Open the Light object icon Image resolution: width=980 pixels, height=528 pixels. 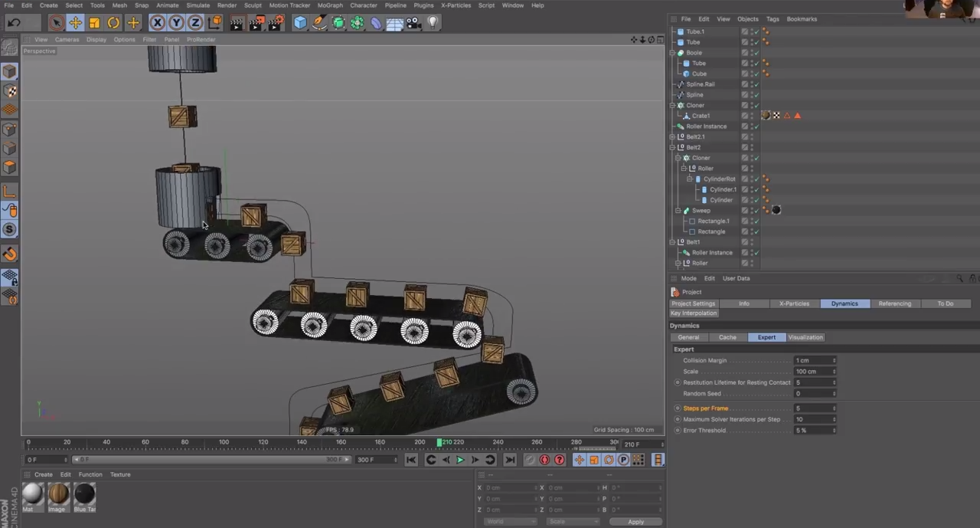[433, 23]
